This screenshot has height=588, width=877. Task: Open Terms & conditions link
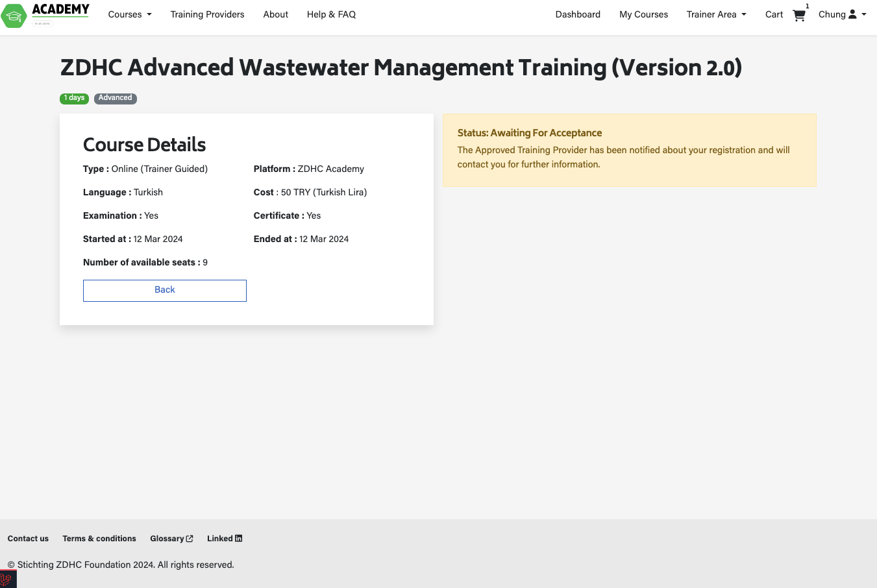click(x=99, y=539)
